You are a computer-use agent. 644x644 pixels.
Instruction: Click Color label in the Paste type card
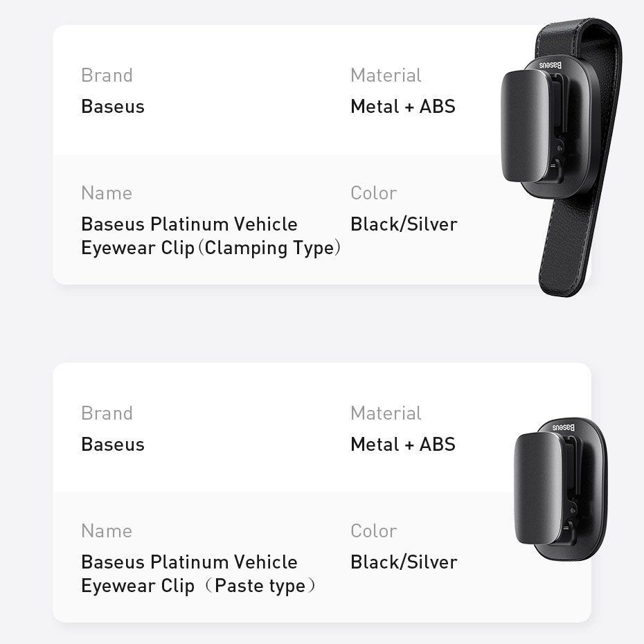tap(373, 531)
